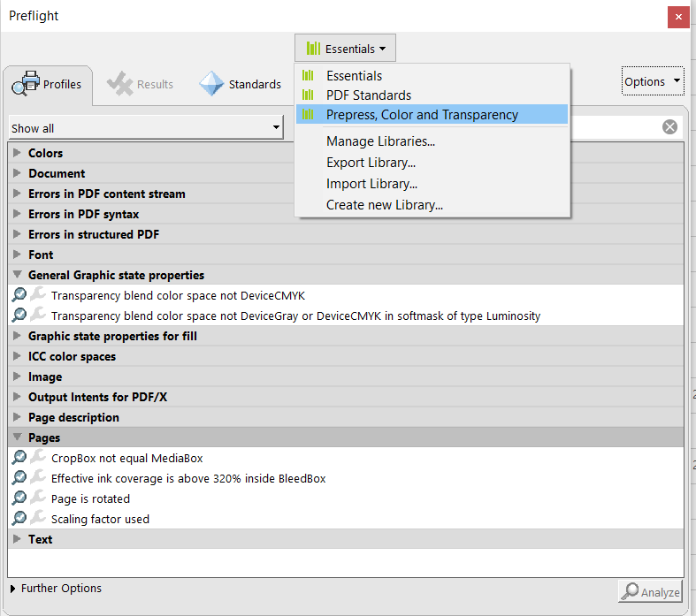This screenshot has width=696, height=616.
Task: Expand the Page description group
Action: pyautogui.click(x=17, y=417)
